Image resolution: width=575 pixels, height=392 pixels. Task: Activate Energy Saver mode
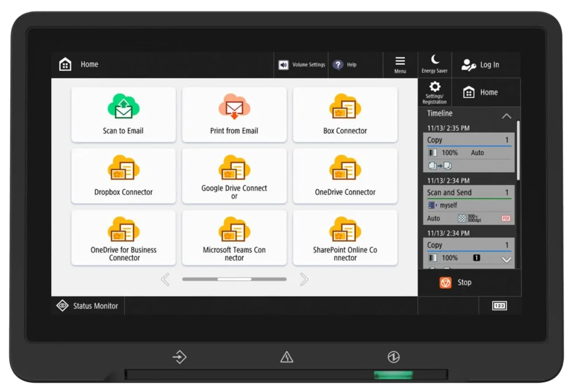[435, 64]
